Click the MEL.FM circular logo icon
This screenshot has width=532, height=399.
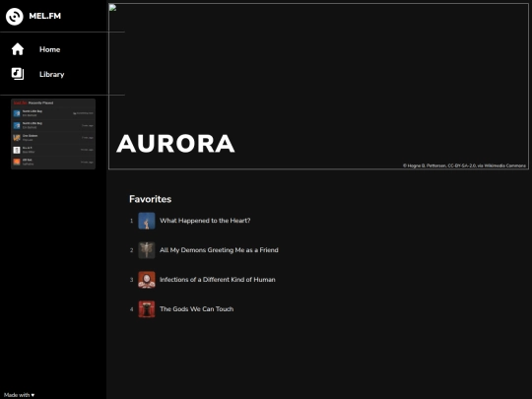tap(14, 17)
